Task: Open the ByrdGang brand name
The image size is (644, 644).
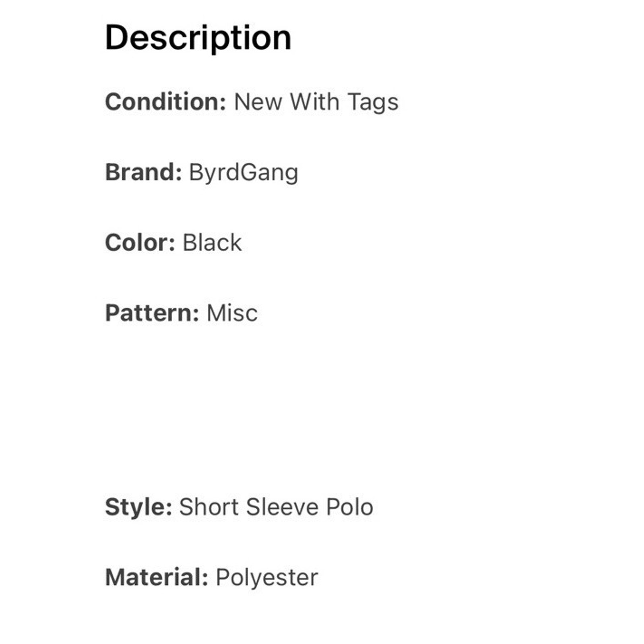Action: 244,173
